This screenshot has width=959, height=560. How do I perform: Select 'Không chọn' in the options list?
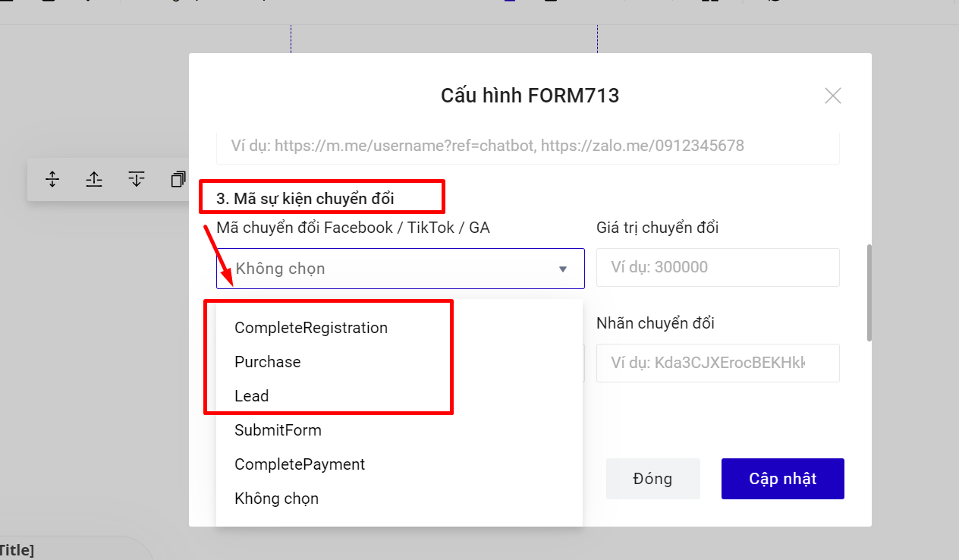click(x=276, y=499)
